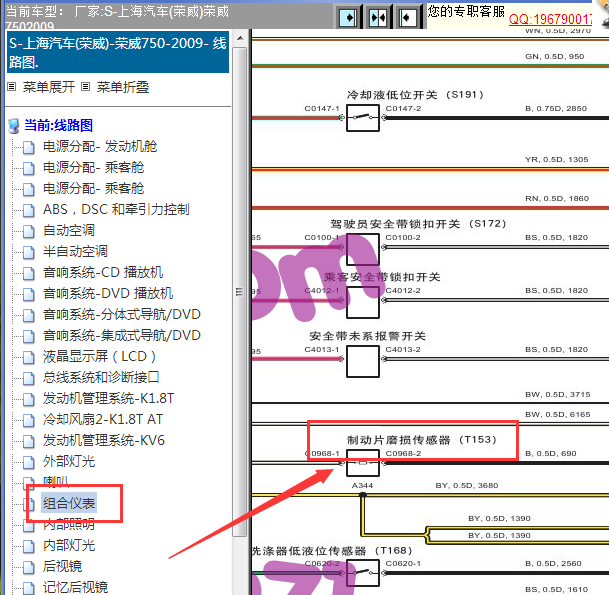Open 记忆后视镜 diagram

click(75, 587)
